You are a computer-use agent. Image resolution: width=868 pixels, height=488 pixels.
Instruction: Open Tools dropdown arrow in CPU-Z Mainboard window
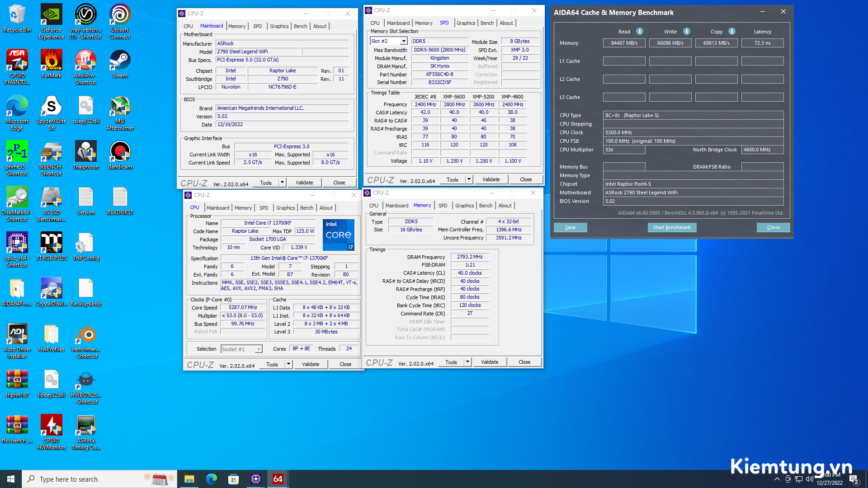pyautogui.click(x=283, y=183)
